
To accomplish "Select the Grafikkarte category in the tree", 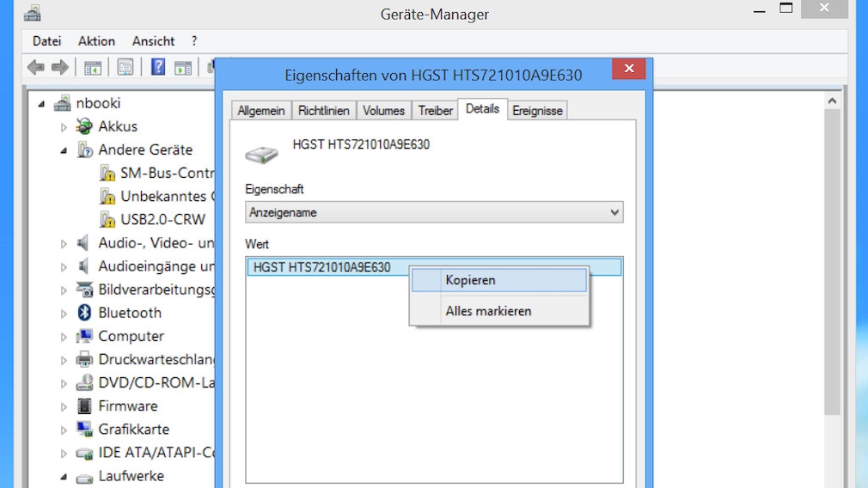I will point(133,429).
